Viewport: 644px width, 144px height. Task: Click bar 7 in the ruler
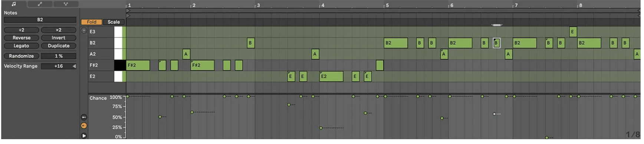point(516,6)
